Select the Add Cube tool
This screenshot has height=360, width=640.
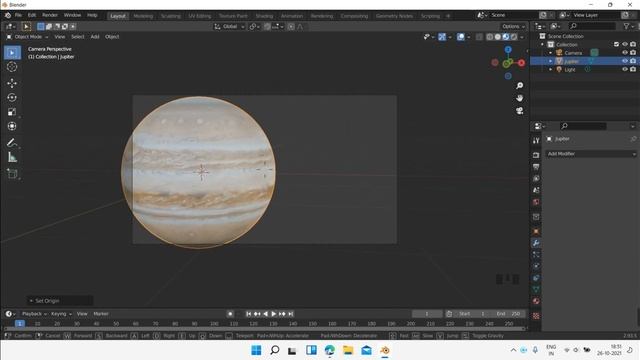click(12, 173)
